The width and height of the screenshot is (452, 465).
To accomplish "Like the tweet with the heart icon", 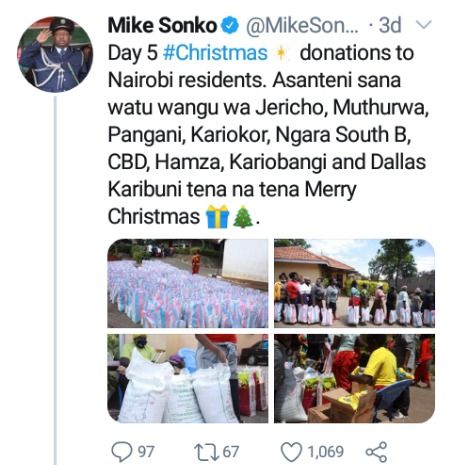I will [x=292, y=452].
